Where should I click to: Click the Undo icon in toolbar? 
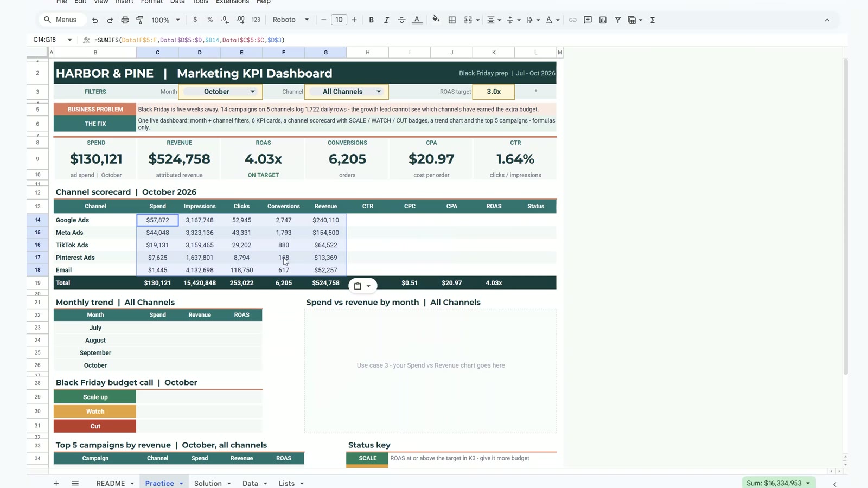[95, 20]
